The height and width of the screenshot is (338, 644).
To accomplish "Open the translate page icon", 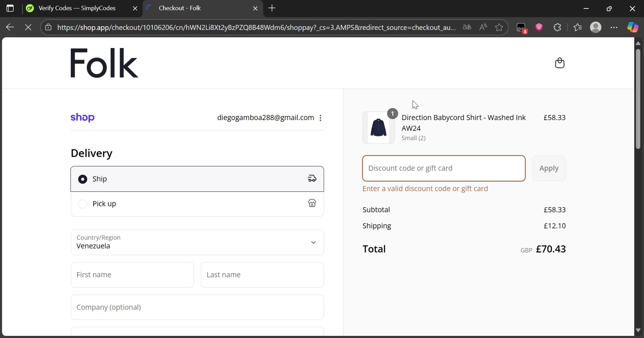I will [x=467, y=27].
